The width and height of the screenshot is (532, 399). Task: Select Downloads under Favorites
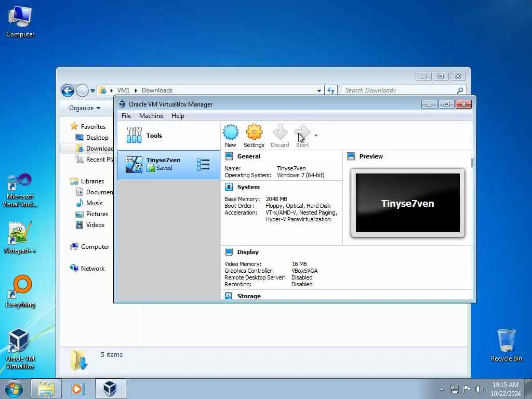pos(95,148)
